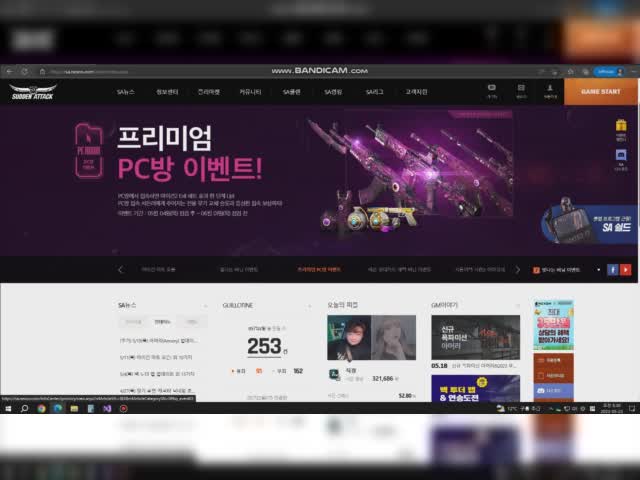Open the SA랭킹 menu
The image size is (640, 480).
(x=333, y=92)
